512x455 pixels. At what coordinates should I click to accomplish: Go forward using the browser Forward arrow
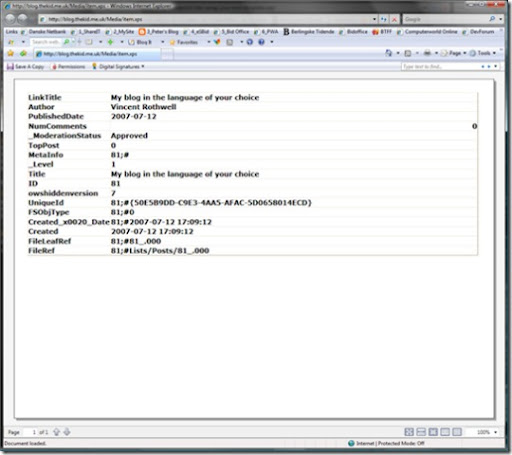[x=23, y=19]
